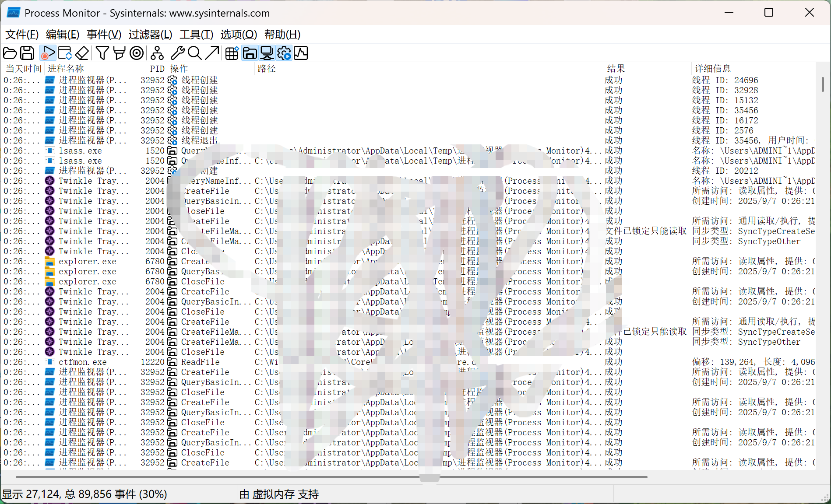Open the 选项(O) menu

coord(239,35)
